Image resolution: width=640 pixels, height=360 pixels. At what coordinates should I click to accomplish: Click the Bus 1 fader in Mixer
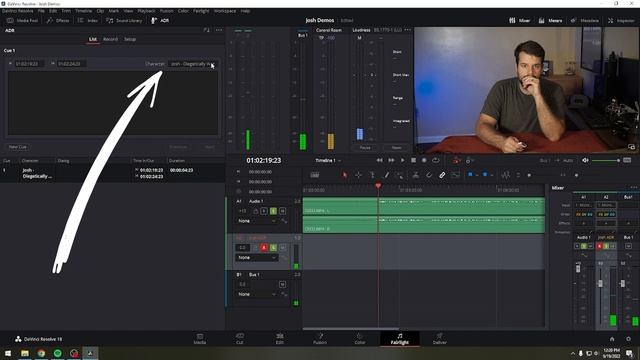pos(622,283)
